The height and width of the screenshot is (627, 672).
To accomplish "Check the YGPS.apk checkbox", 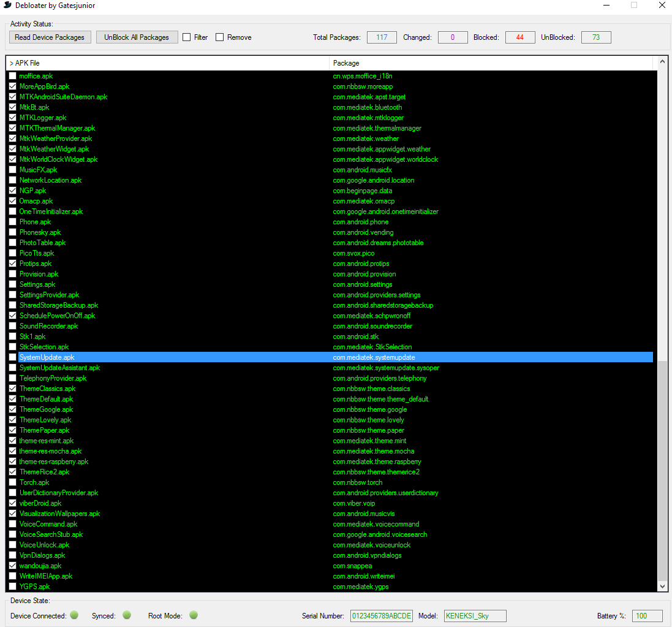I will point(12,587).
